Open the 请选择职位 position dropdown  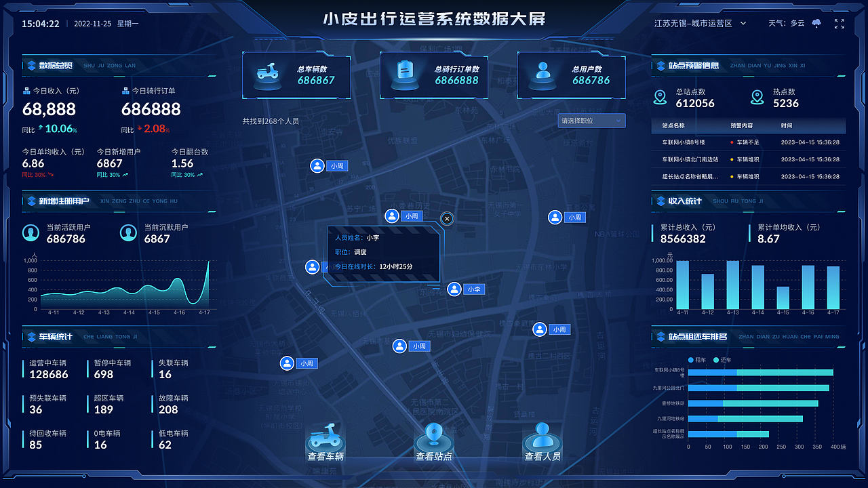coord(591,121)
